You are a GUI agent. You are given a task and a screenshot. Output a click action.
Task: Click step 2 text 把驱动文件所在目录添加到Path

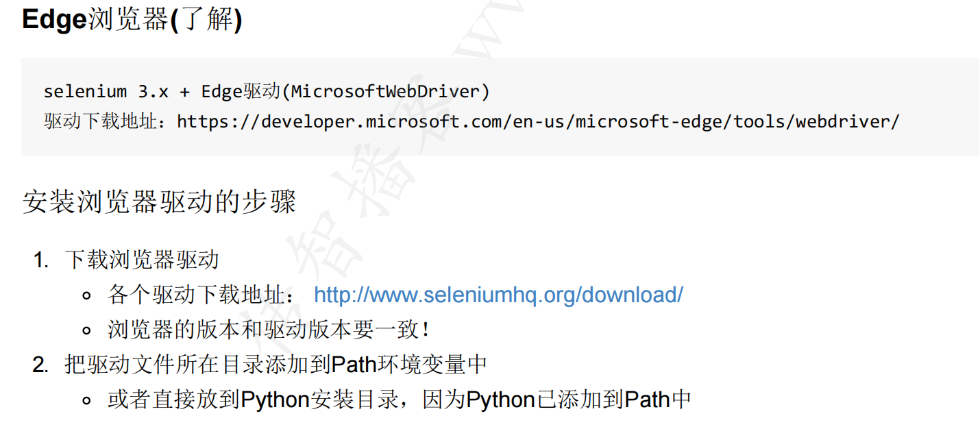(x=199, y=365)
